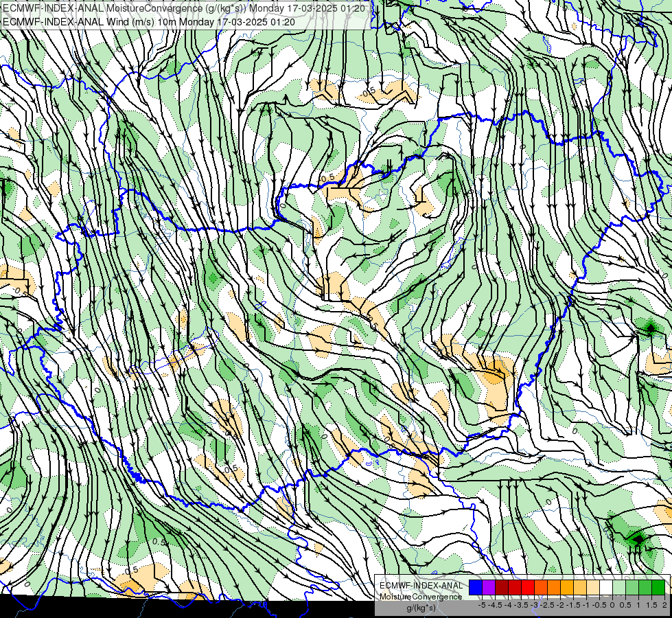This screenshot has width=672, height=618.
Task: Click the '-4.5' legend tick value
Action: tap(495, 605)
